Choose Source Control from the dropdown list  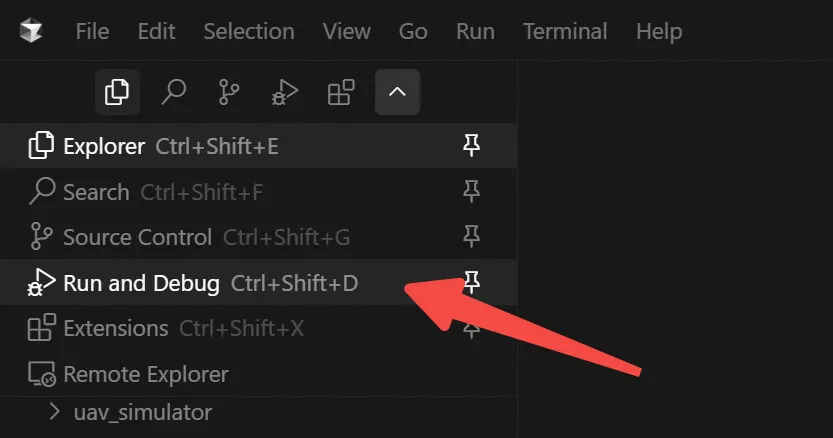point(259,237)
